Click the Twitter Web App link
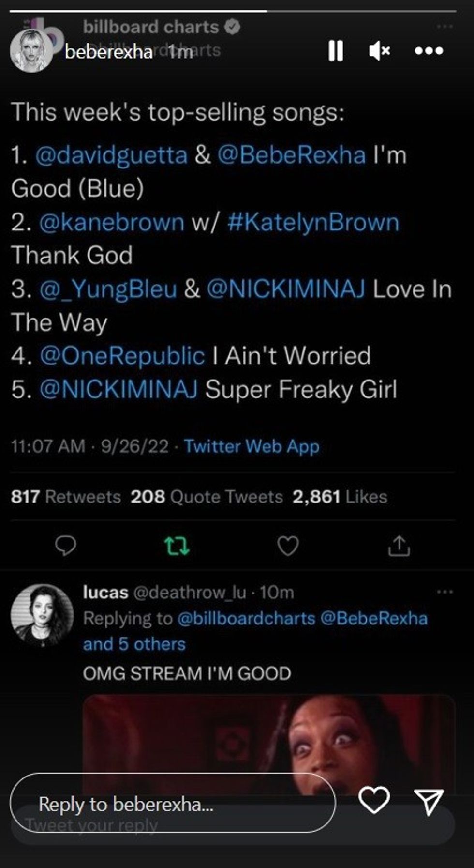The image size is (474, 868). tap(252, 446)
